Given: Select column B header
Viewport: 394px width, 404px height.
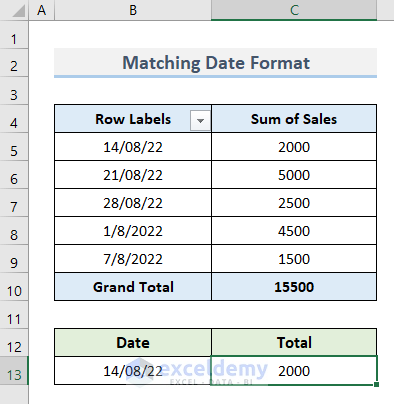Looking at the screenshot, I should point(133,10).
